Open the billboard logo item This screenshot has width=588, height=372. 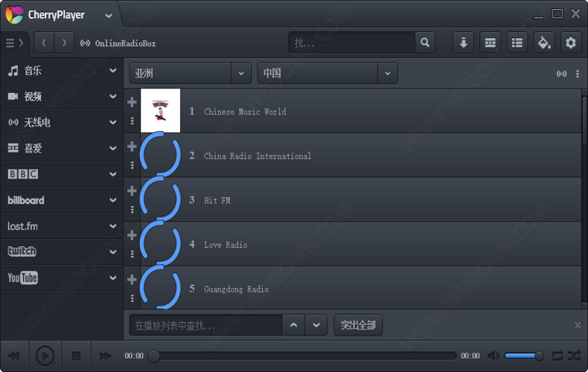[26, 200]
